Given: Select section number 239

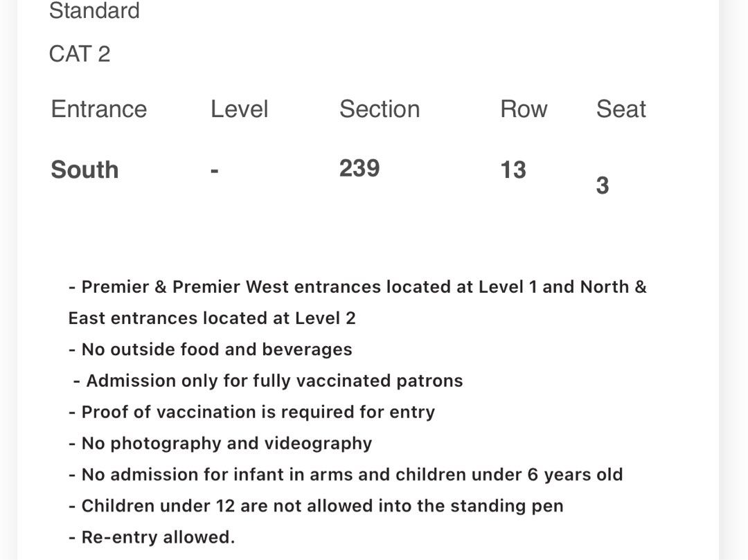Looking at the screenshot, I should [x=359, y=168].
